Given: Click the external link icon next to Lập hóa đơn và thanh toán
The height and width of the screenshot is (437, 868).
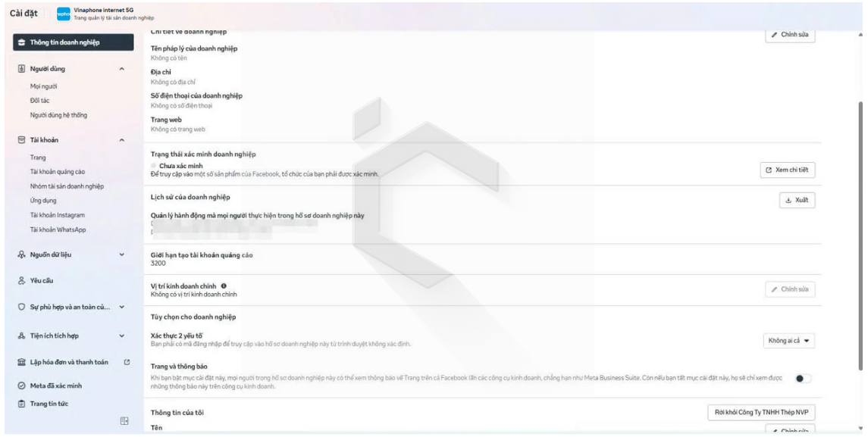Looking at the screenshot, I should (x=127, y=362).
